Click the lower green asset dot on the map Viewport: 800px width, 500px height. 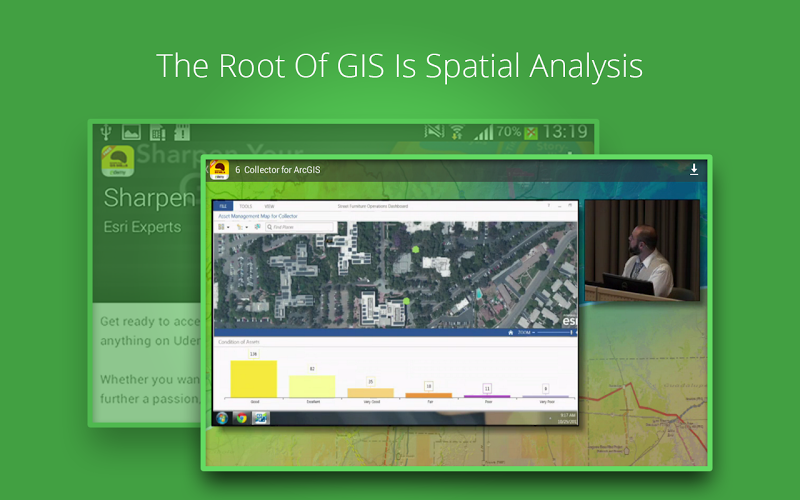click(407, 301)
